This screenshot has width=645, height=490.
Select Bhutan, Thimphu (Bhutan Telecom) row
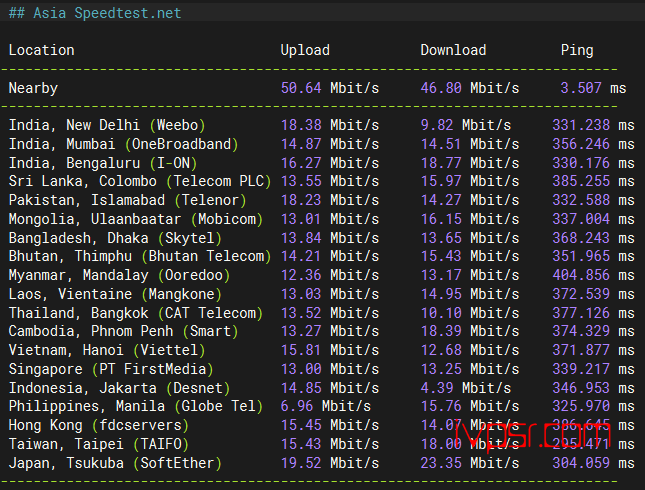[x=321, y=256]
